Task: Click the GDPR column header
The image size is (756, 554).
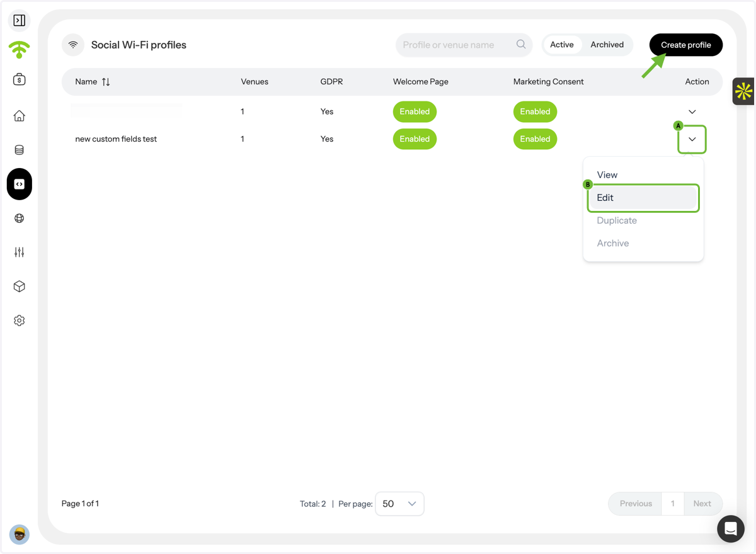Action: (x=331, y=82)
